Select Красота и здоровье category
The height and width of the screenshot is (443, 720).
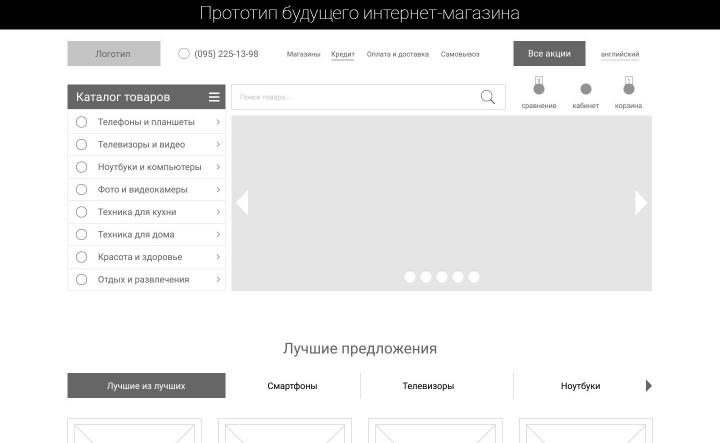coord(146,257)
